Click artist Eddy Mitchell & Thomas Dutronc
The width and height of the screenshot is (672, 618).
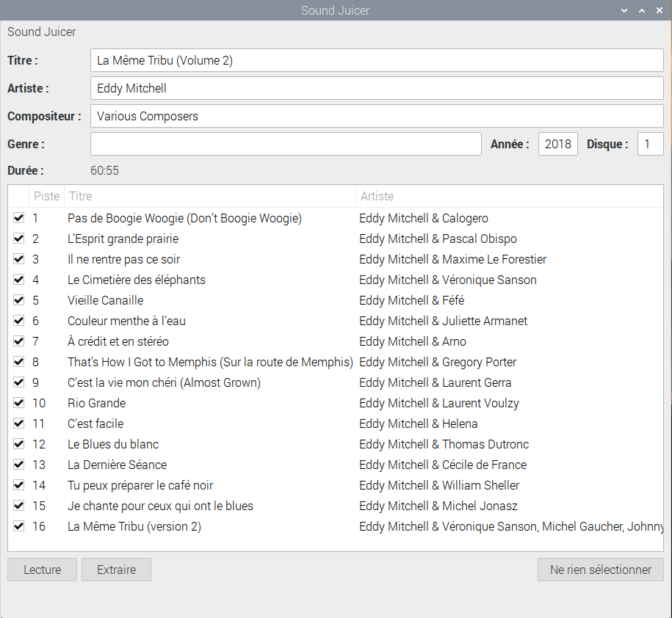pyautogui.click(x=444, y=444)
